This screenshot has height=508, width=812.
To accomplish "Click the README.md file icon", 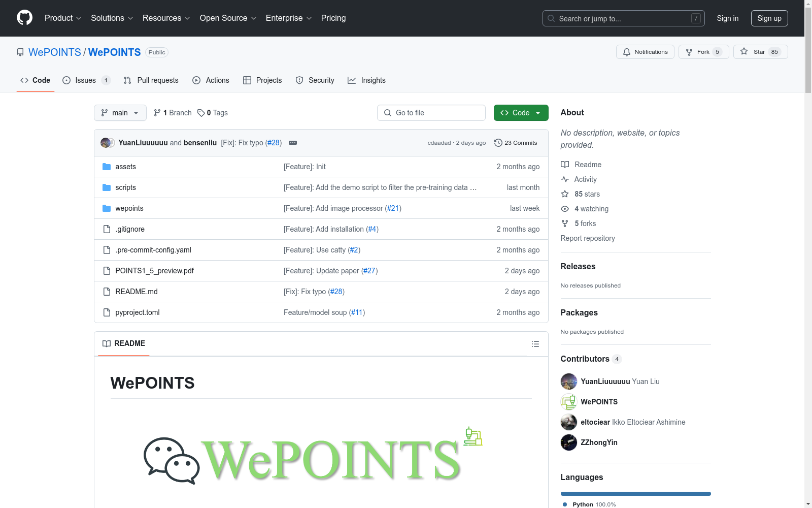I will pos(107,292).
